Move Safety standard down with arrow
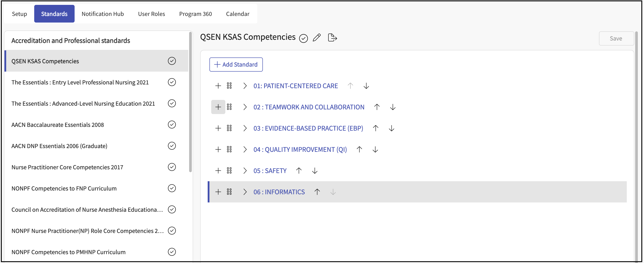The width and height of the screenshot is (644, 263). (x=314, y=171)
